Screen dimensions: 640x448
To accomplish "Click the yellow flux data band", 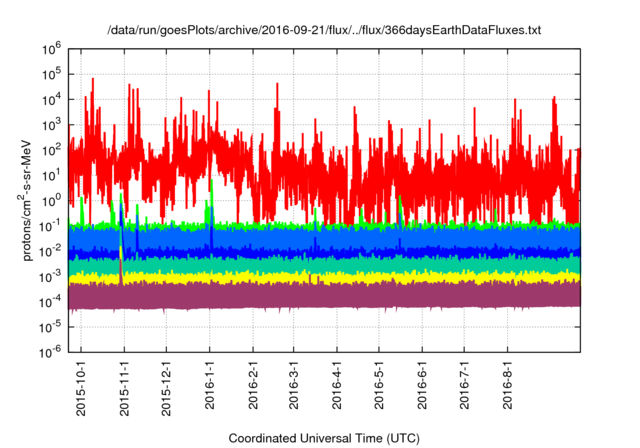I will click(324, 277).
